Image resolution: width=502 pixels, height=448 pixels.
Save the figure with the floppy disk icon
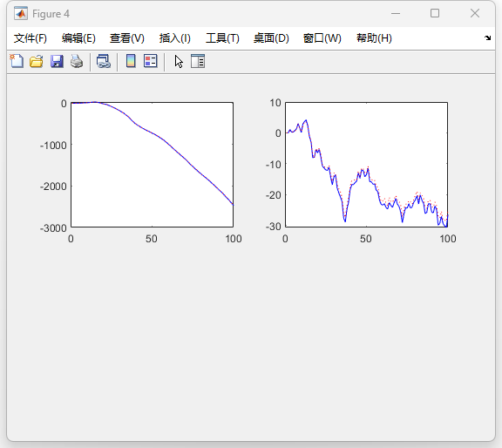(x=57, y=61)
